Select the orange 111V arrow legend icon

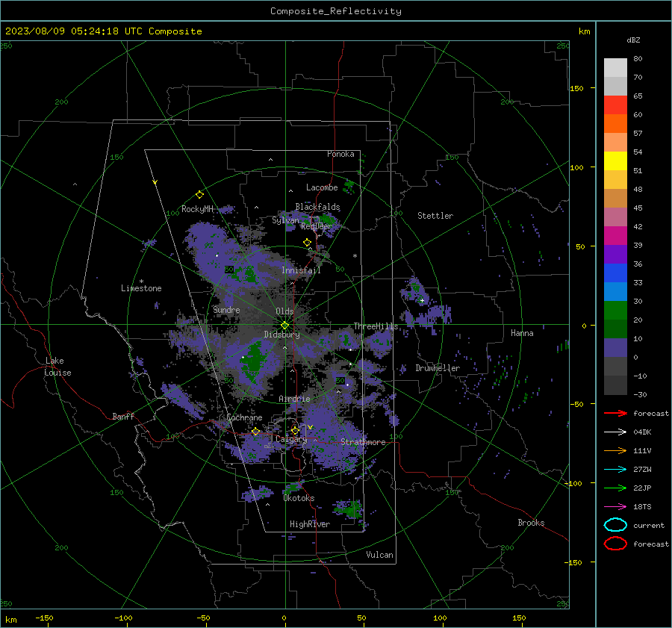(615, 450)
